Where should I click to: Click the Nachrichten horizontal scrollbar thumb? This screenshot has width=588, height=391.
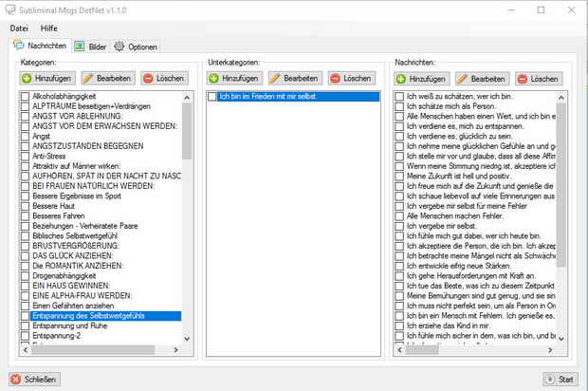(x=422, y=350)
